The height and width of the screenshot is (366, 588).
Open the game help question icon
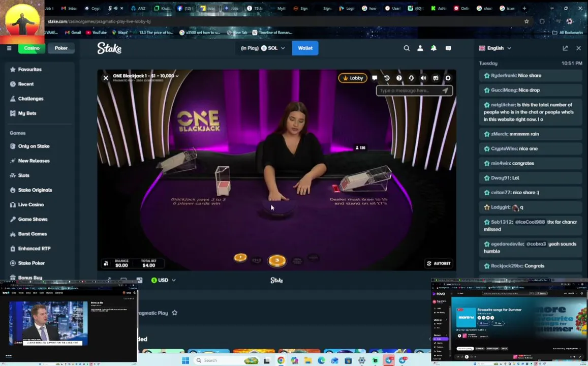coord(399,78)
